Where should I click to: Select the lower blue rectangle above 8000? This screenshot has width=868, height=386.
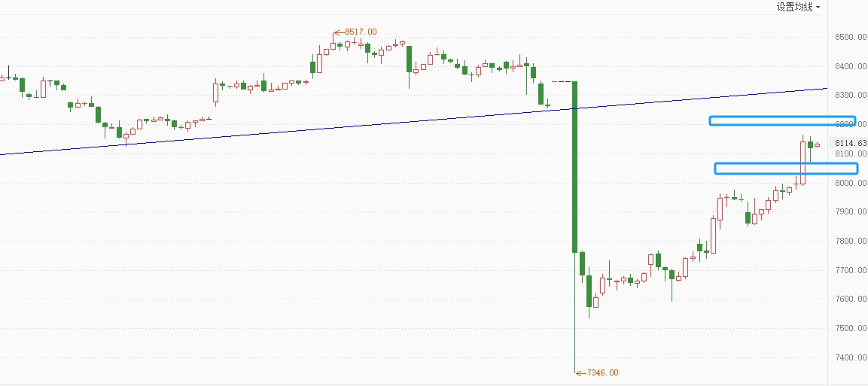pyautogui.click(x=786, y=168)
